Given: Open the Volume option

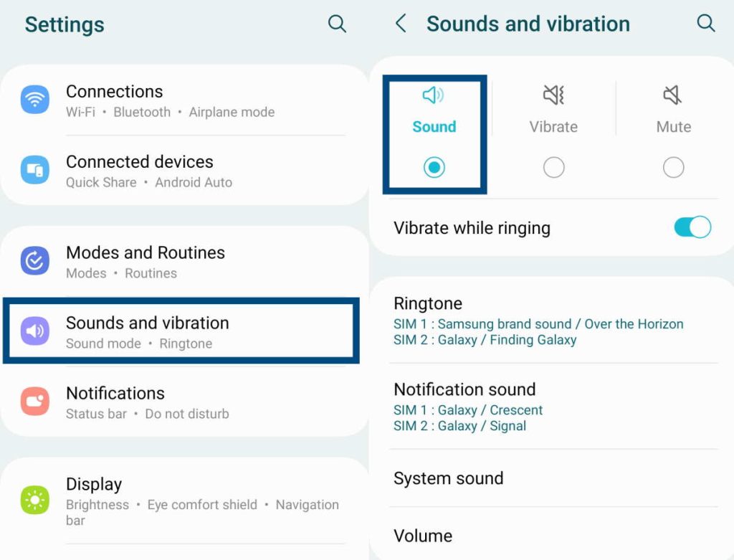Looking at the screenshot, I should click(423, 536).
